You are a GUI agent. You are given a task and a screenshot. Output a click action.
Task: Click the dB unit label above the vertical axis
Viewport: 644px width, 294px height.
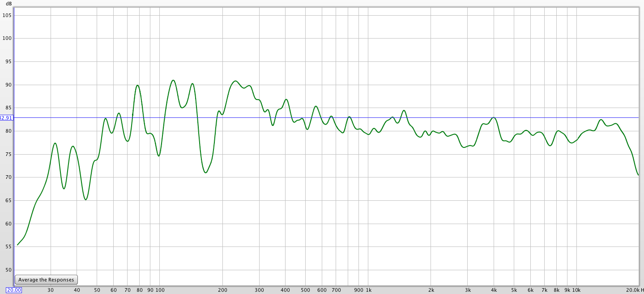click(9, 3)
